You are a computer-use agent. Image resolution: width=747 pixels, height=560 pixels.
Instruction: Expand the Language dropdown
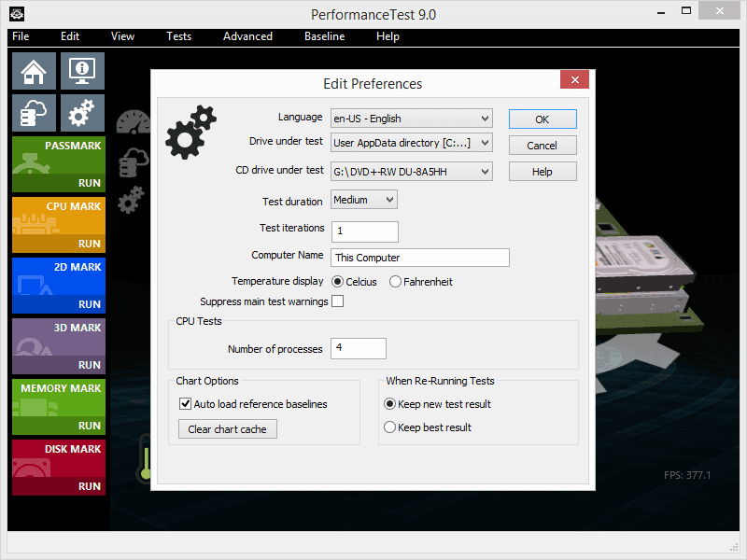coord(412,119)
